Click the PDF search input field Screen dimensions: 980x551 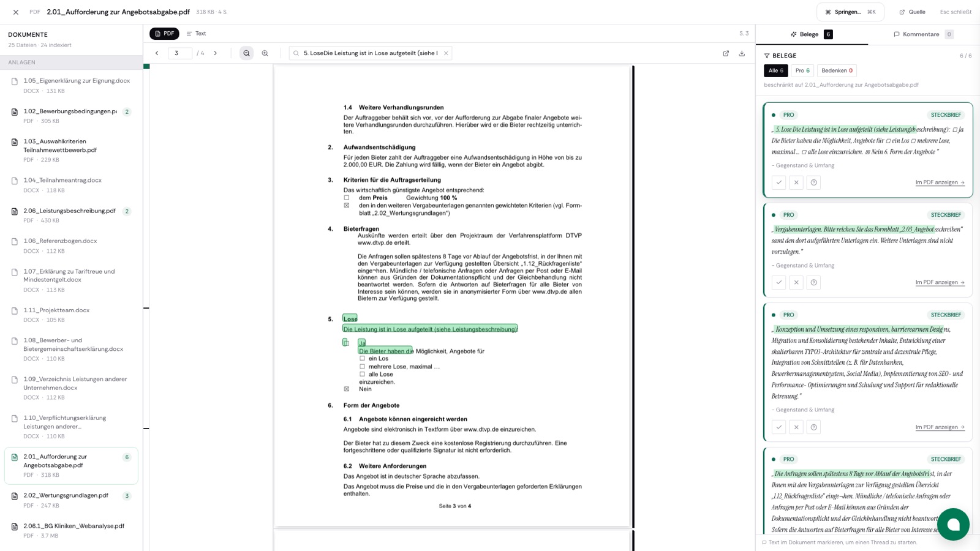[x=371, y=53]
